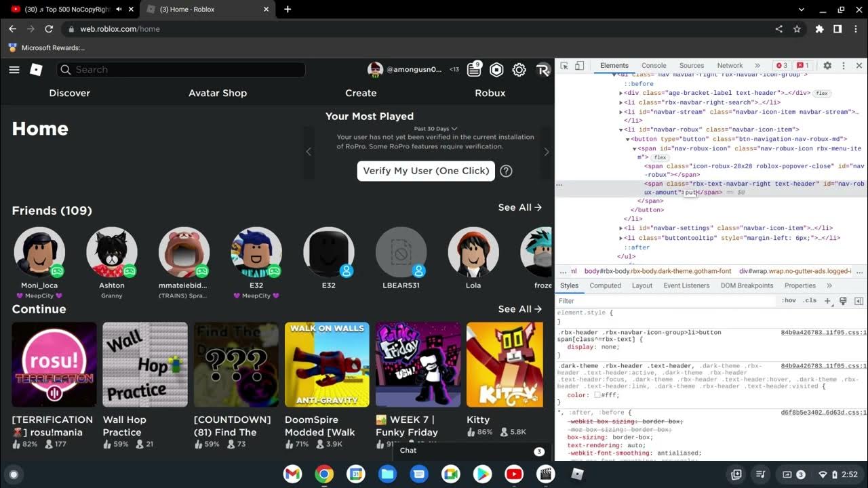Viewport: 868px width, 488px height.
Task: Open the Robux balance icon
Action: click(x=497, y=70)
